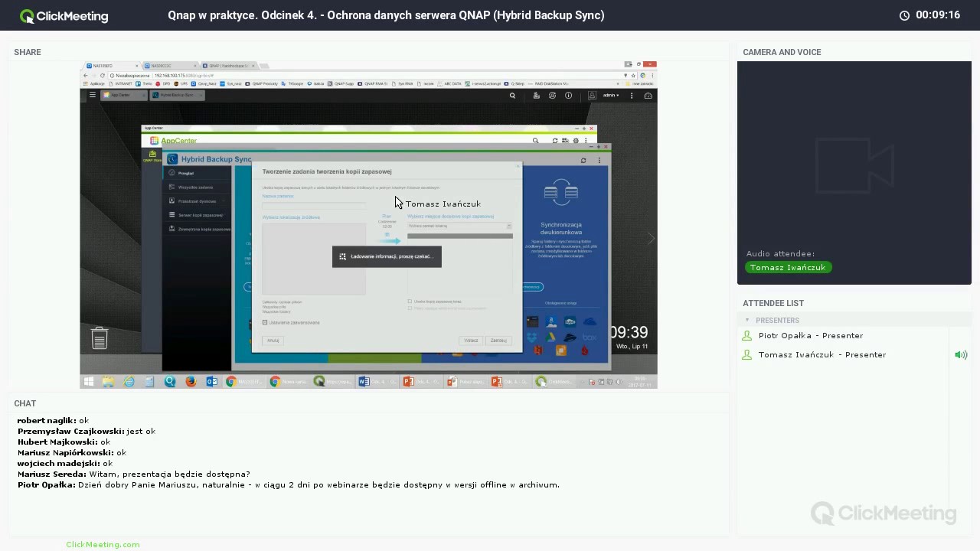Open the QTS three-dot more menu
Image resolution: width=980 pixels, height=551 pixels.
coord(632,96)
